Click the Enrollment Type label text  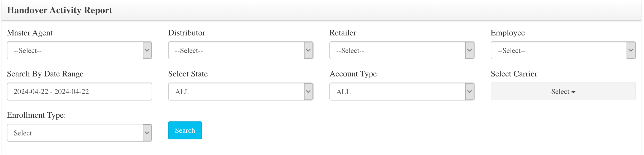pos(36,115)
